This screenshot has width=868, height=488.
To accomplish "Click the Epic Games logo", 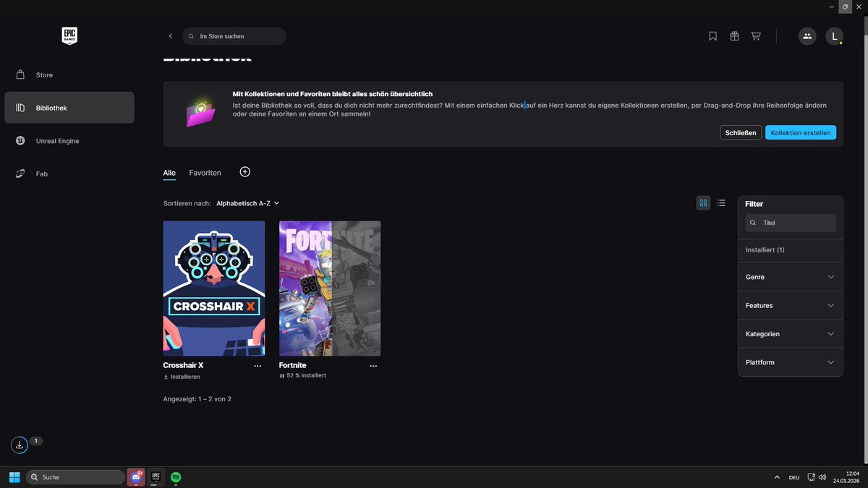I will click(x=69, y=35).
